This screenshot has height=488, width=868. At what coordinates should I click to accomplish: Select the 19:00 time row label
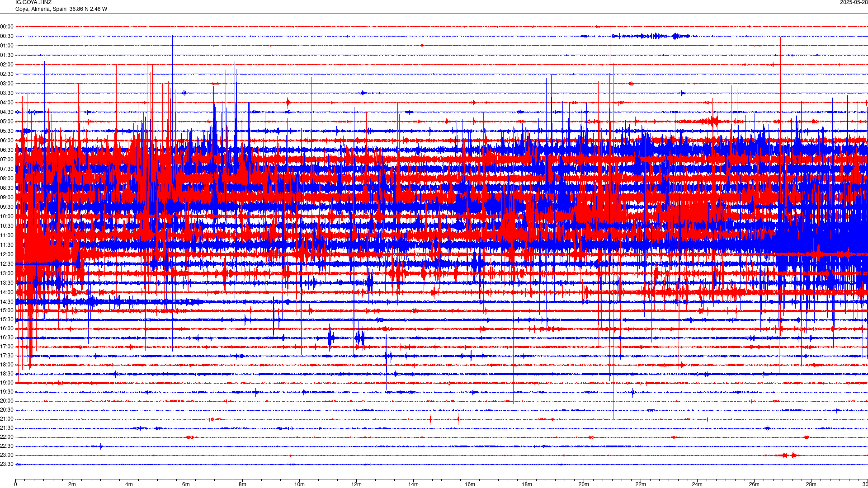[7, 383]
